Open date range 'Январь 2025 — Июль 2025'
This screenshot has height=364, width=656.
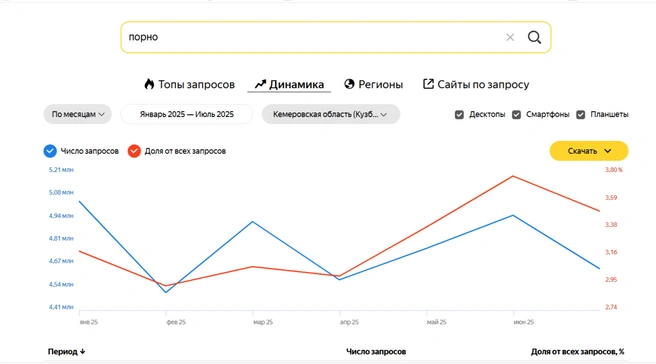tap(187, 114)
